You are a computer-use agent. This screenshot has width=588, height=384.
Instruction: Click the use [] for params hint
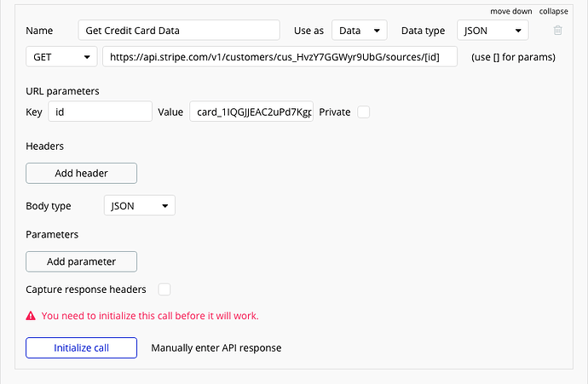pyautogui.click(x=513, y=57)
